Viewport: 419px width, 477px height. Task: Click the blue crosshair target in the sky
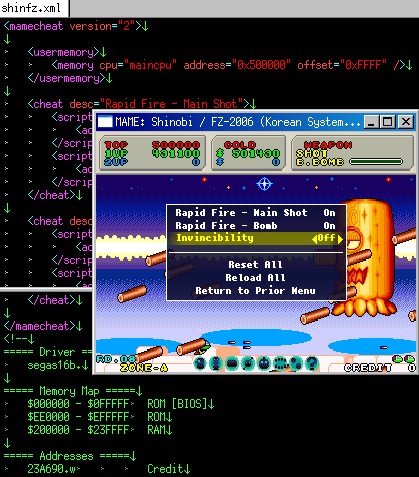[x=265, y=184]
